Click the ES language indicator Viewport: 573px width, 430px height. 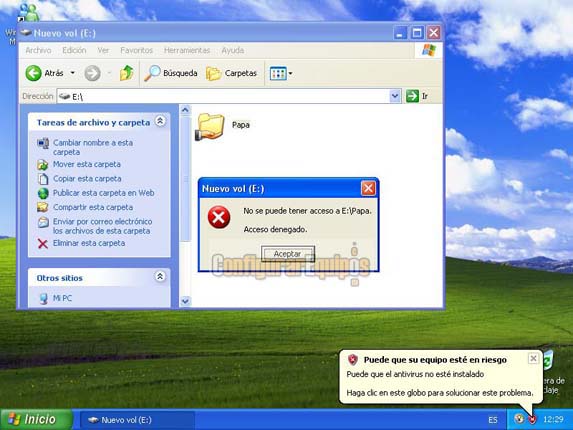(493, 420)
